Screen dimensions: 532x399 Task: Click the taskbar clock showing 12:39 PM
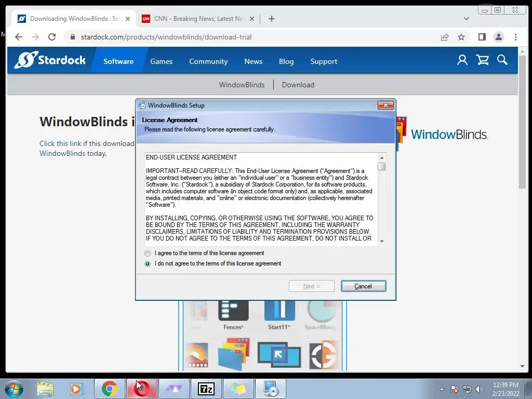506,389
